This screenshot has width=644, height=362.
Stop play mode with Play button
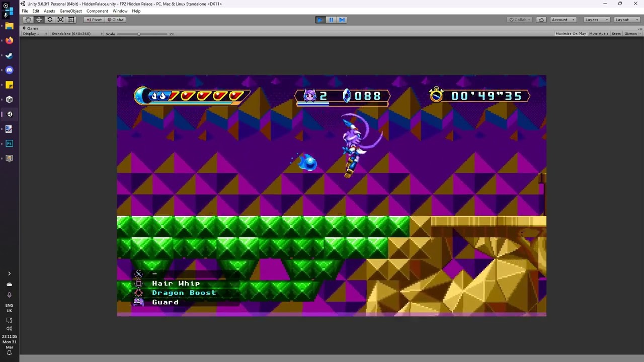point(320,20)
